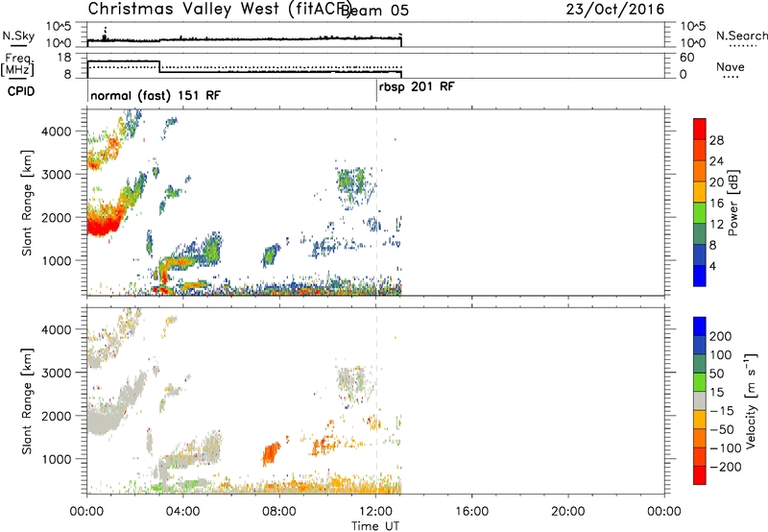Click the '12:00' time axis tick label
768x532 pixels.
pyautogui.click(x=375, y=512)
